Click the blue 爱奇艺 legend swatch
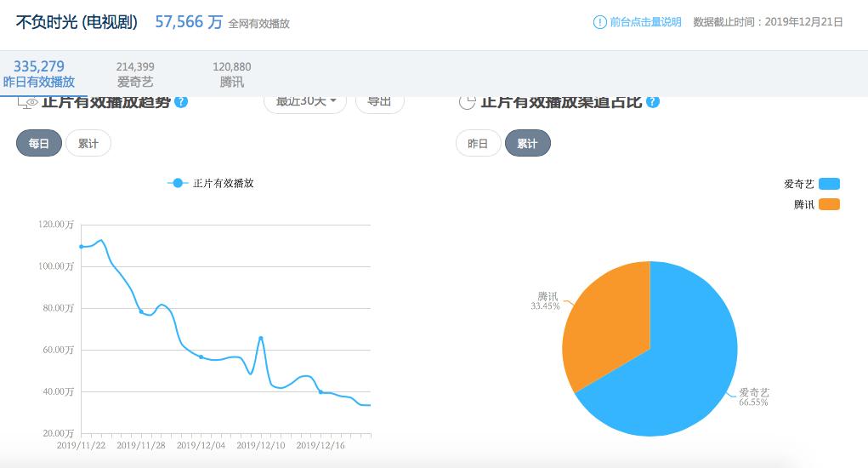The height and width of the screenshot is (468, 868). point(829,184)
